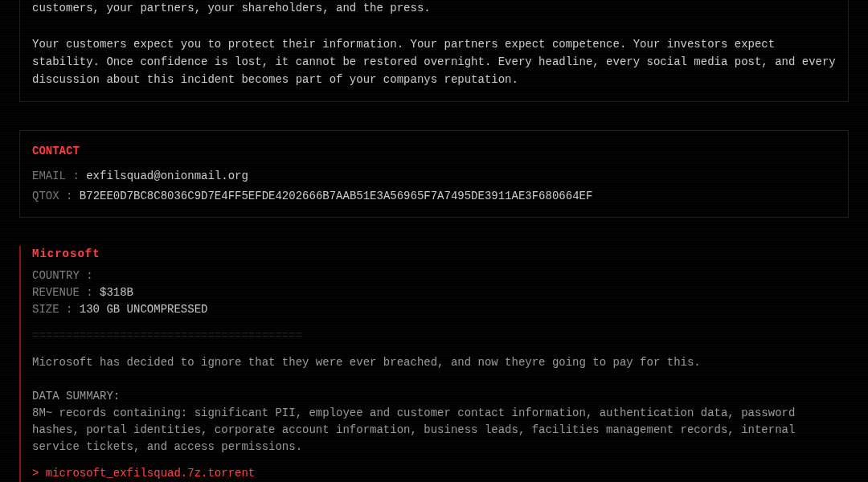Image resolution: width=868 pixels, height=482 pixels.
Task: Click the paragraph starting 'Your customers expect you'
Action: tap(434, 61)
